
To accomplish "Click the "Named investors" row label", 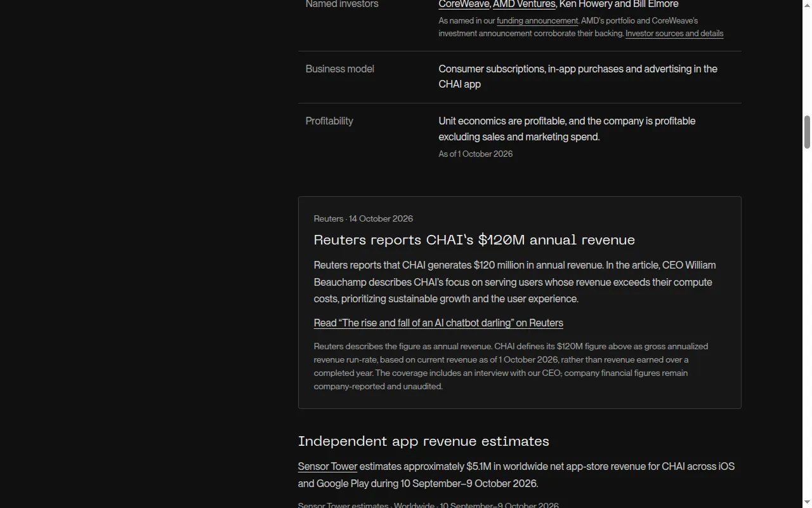I will (341, 4).
